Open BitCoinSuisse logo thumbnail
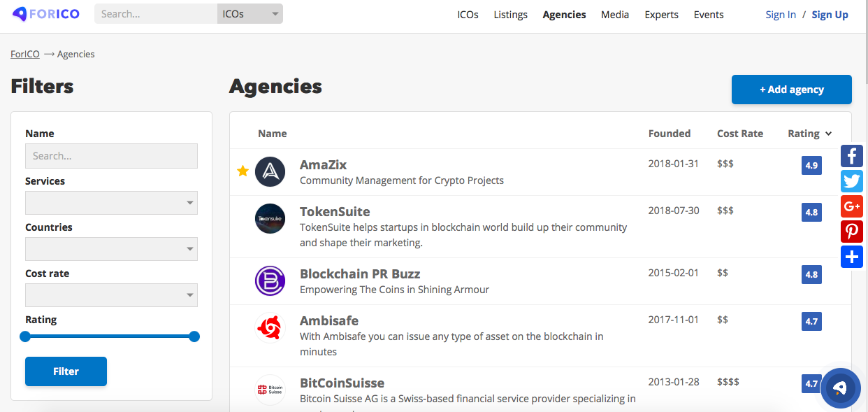The image size is (868, 412). (270, 390)
